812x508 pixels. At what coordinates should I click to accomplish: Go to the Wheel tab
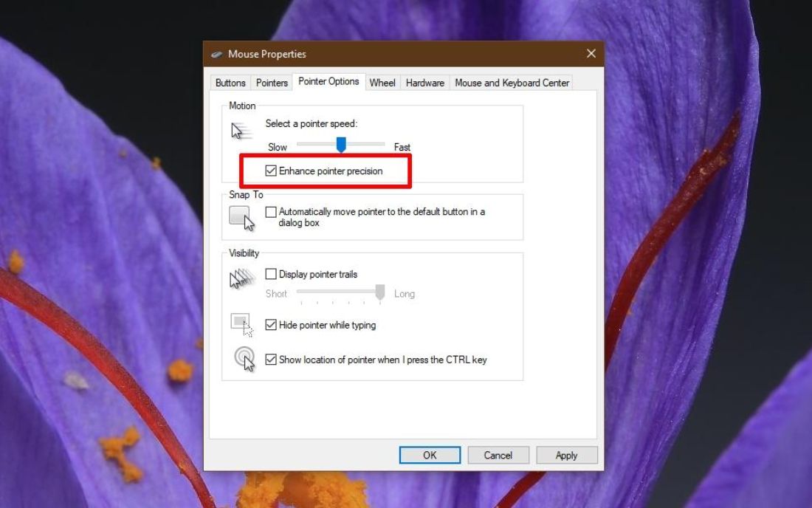(x=382, y=83)
